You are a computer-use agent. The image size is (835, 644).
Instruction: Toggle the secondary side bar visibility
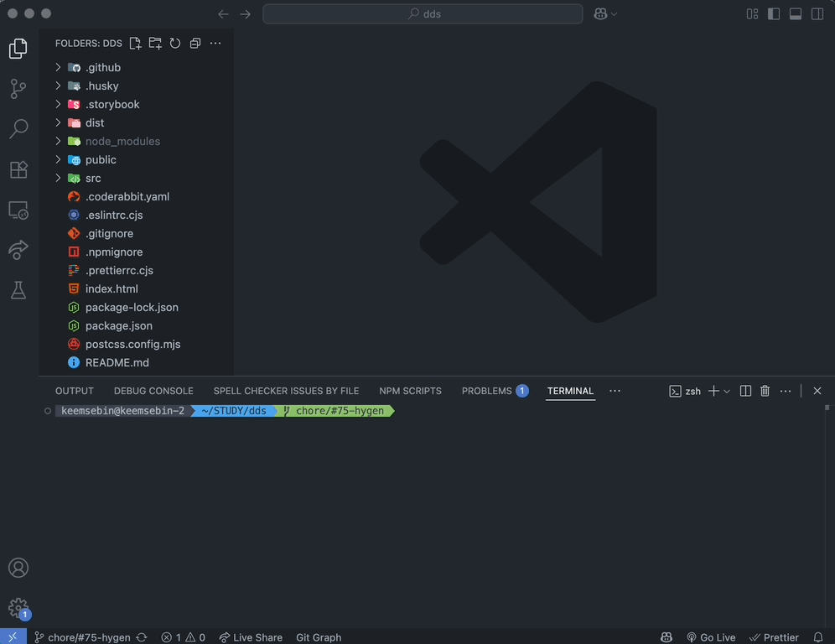pyautogui.click(x=817, y=14)
